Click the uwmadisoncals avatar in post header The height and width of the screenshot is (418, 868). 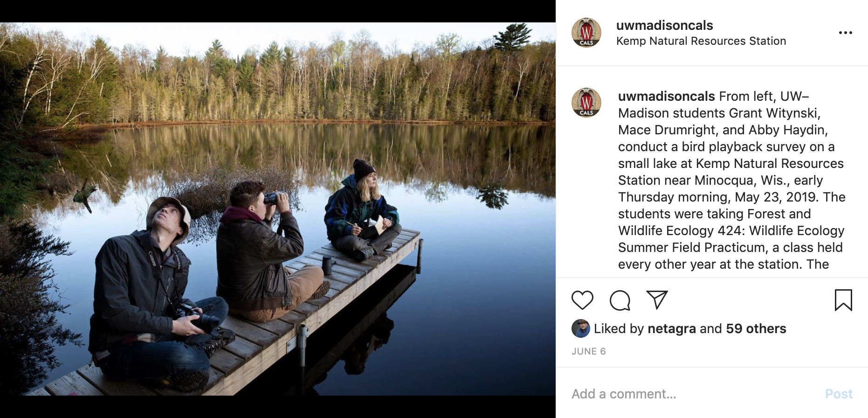point(586,33)
